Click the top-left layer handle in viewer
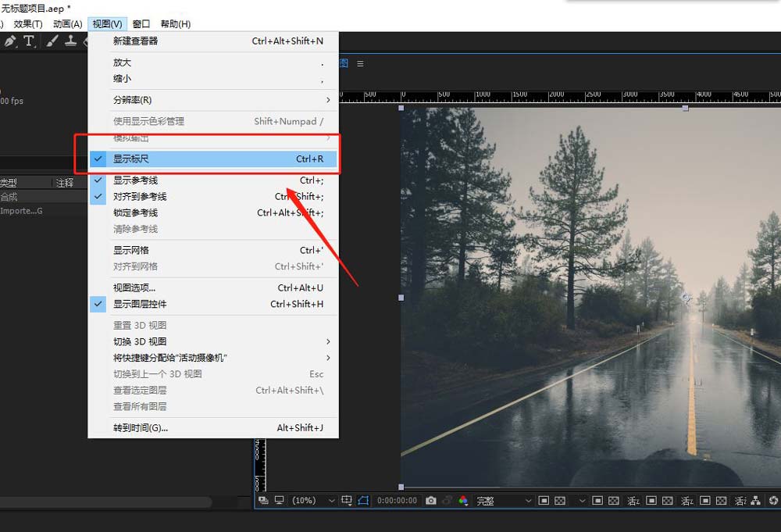Image resolution: width=781 pixels, height=532 pixels. pyautogui.click(x=401, y=108)
